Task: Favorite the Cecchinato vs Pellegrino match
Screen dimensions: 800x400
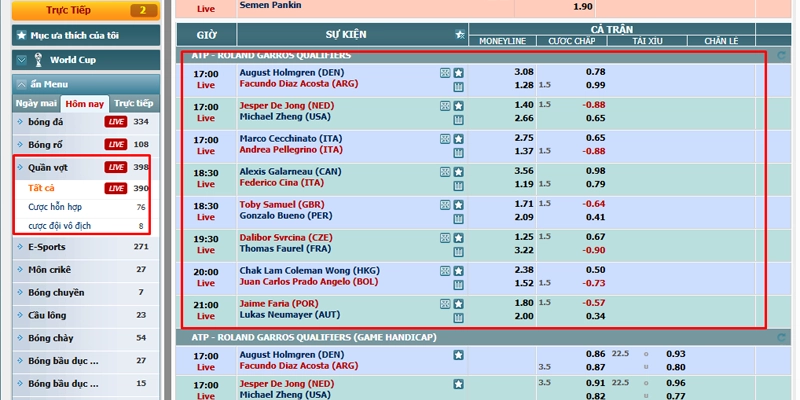Action: 459,139
